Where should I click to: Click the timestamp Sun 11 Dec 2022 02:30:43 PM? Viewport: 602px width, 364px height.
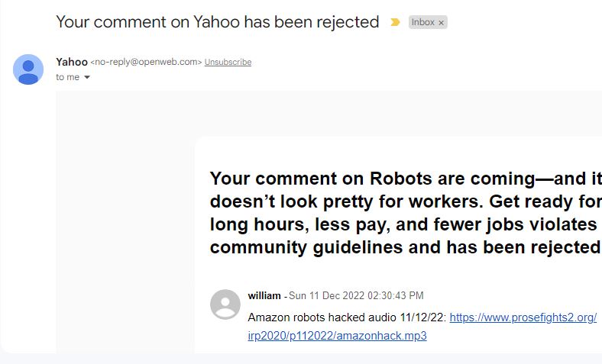(x=356, y=296)
